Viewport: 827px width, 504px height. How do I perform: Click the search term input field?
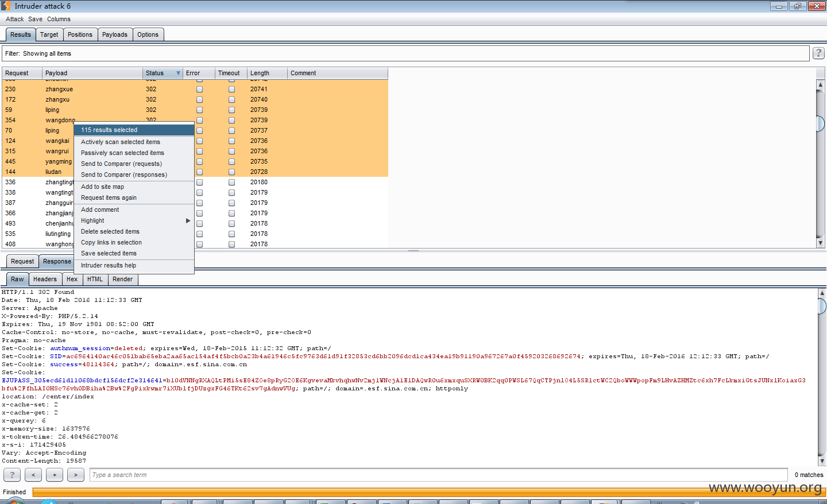pos(438,475)
